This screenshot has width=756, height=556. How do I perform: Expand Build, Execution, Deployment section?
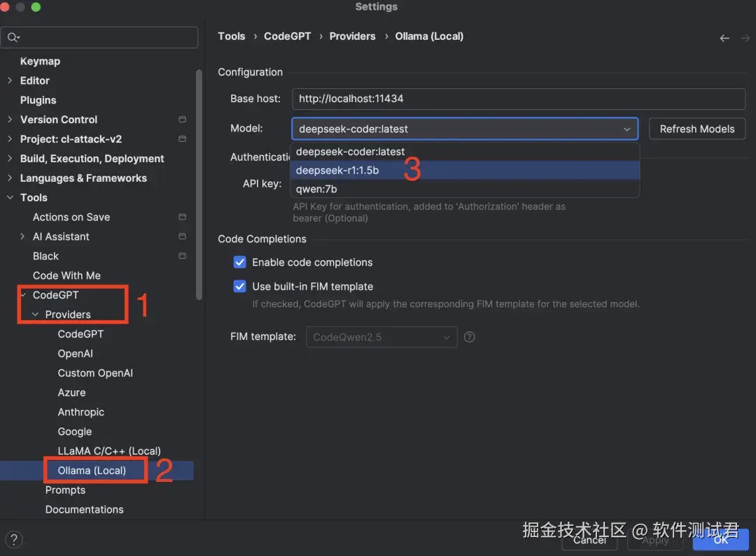[10, 158]
